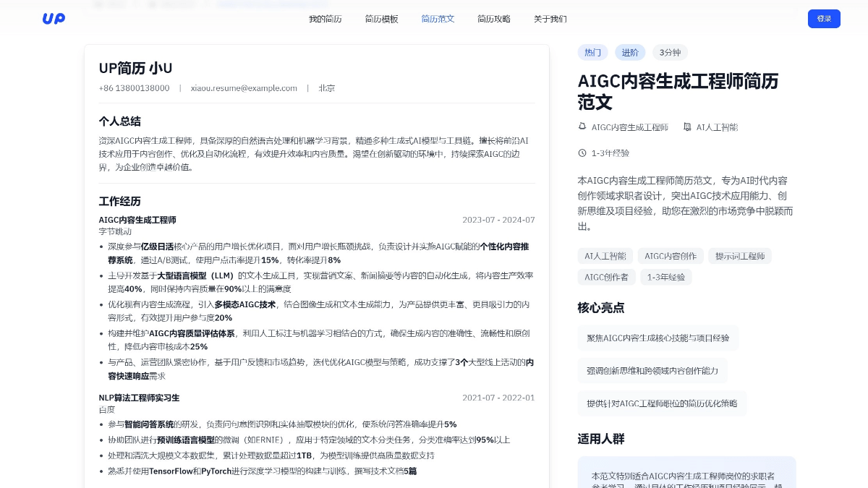Screen dimensions: 868x488
Task: Click the 热门 badge
Action: (592, 53)
